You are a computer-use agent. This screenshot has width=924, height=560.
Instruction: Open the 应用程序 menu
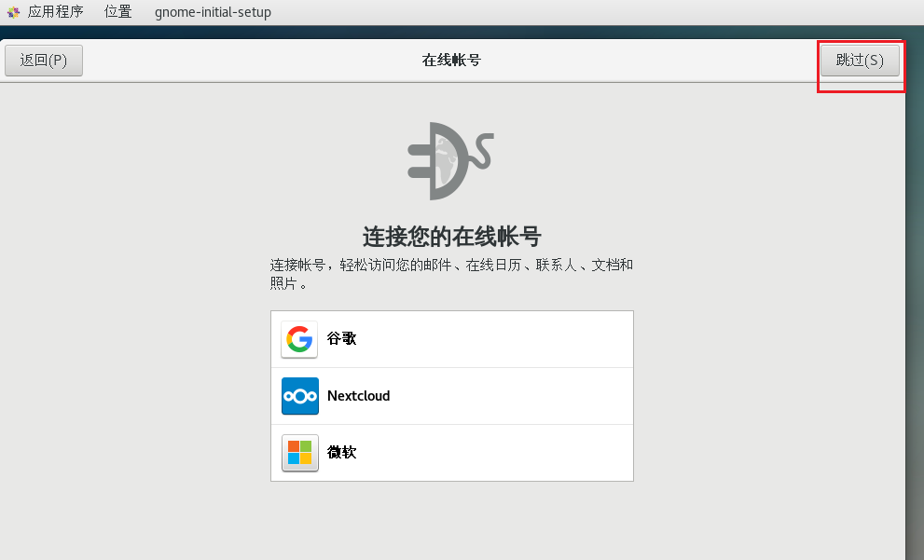click(55, 12)
